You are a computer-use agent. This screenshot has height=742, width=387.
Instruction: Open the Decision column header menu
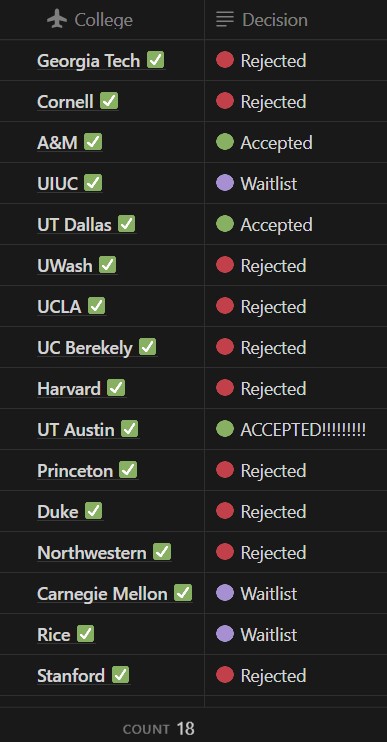(x=296, y=19)
